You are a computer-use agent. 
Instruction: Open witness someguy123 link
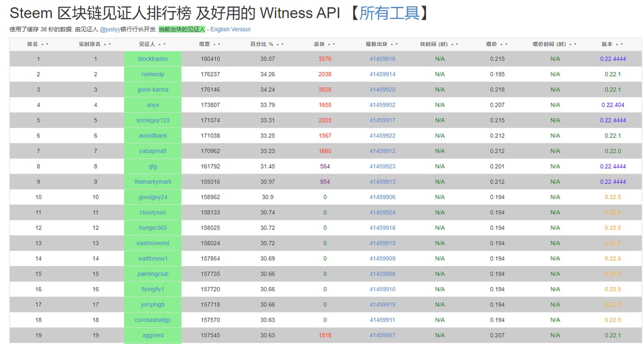[x=153, y=120]
